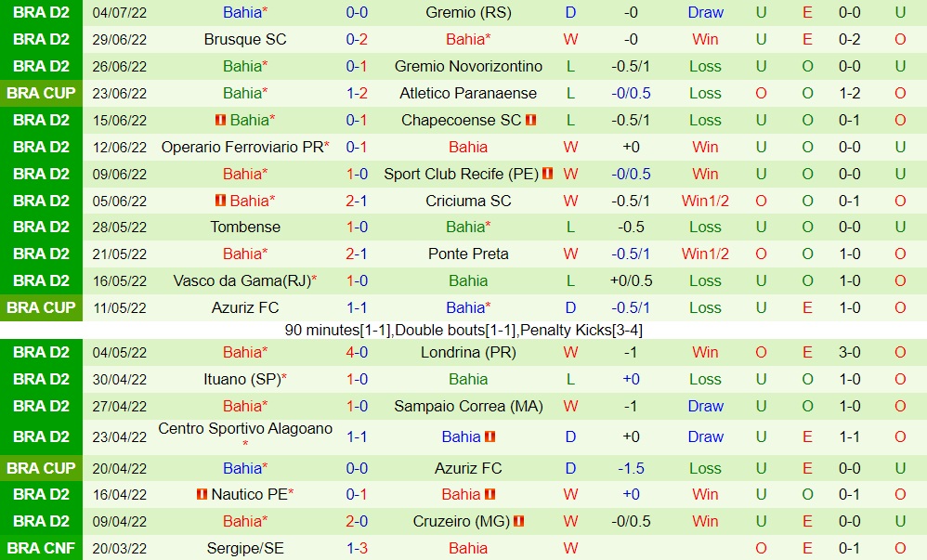Click red card icon right of Bahia versus Nautico

[490, 495]
